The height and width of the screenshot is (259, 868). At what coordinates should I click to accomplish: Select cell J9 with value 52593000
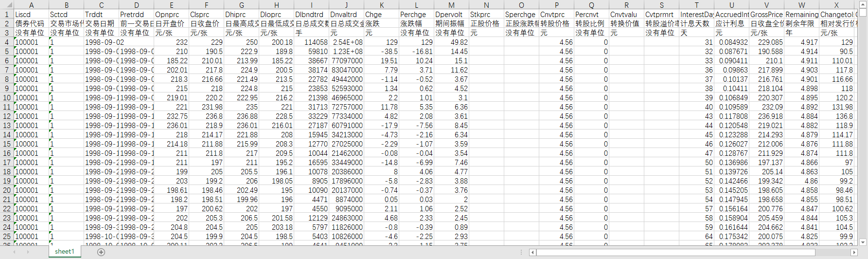347,89
